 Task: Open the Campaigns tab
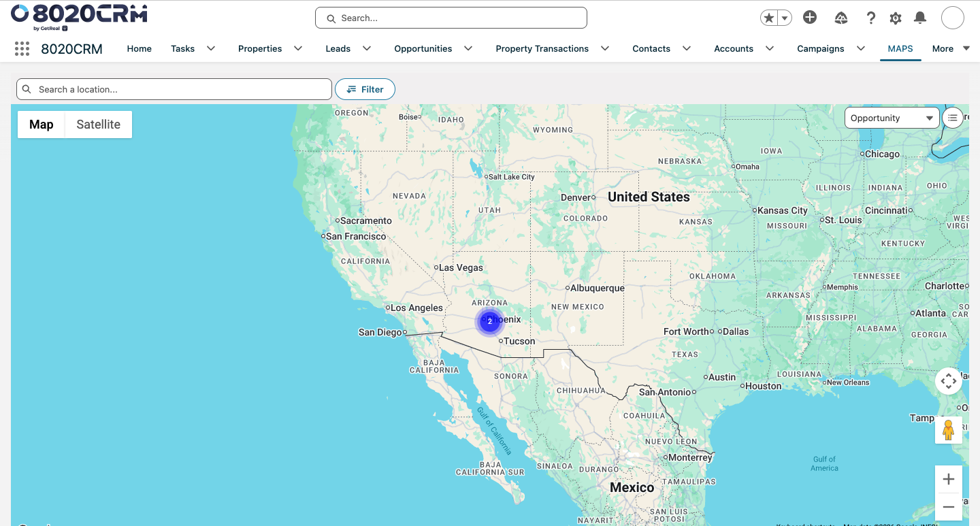[821, 48]
